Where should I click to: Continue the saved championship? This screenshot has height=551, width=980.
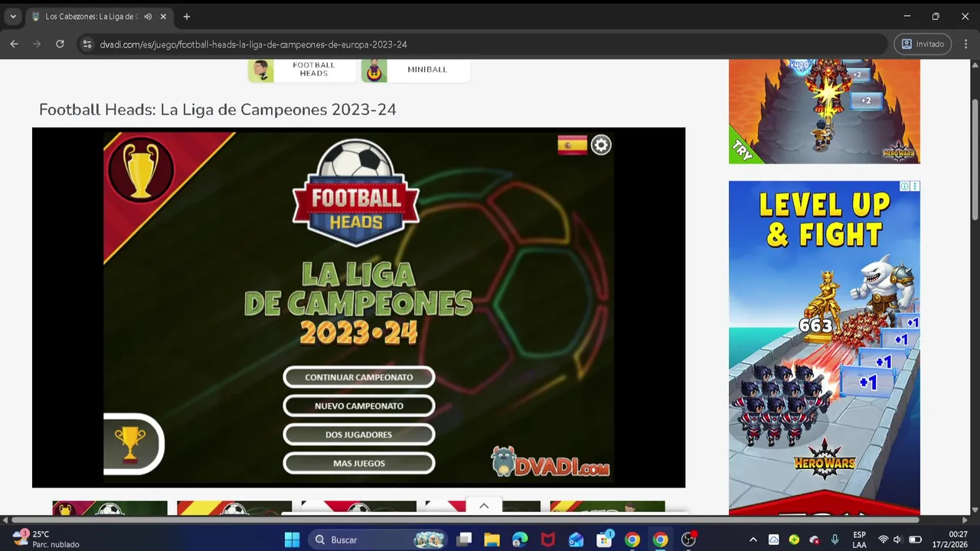point(359,377)
